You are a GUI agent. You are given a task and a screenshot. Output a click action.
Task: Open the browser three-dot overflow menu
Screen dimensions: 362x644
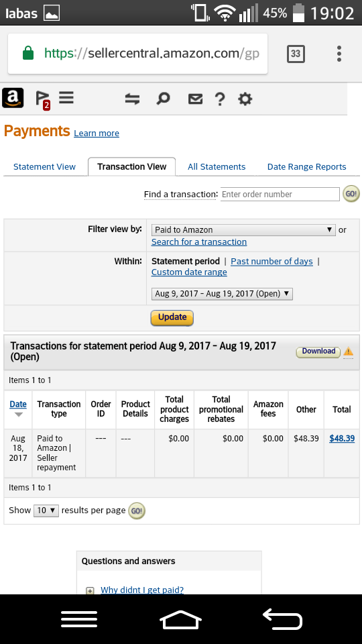[x=339, y=54]
